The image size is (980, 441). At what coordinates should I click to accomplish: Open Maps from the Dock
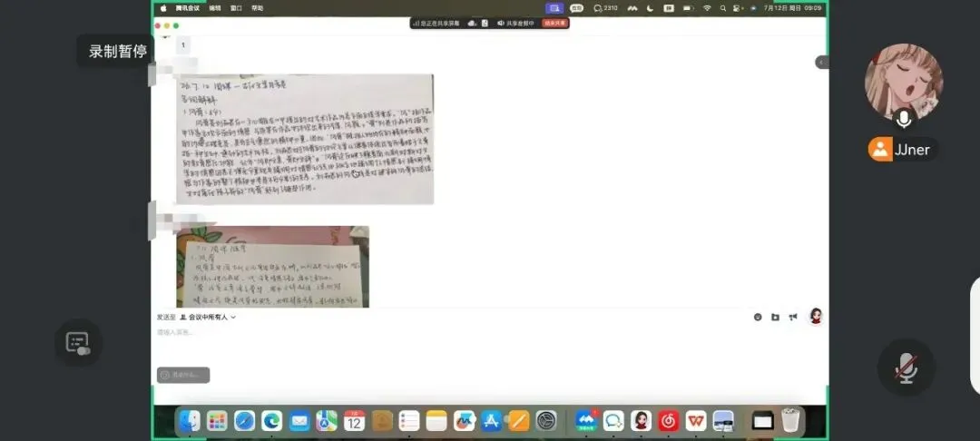(x=327, y=421)
